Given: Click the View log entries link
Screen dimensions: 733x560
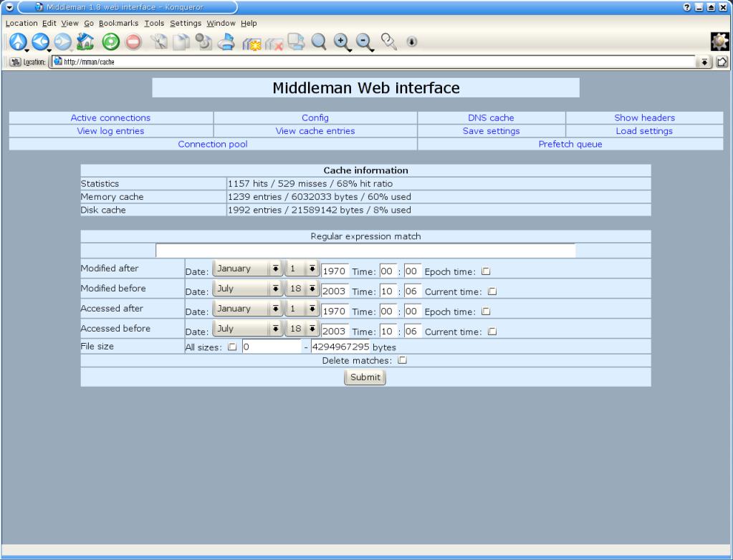Looking at the screenshot, I should coord(111,131).
